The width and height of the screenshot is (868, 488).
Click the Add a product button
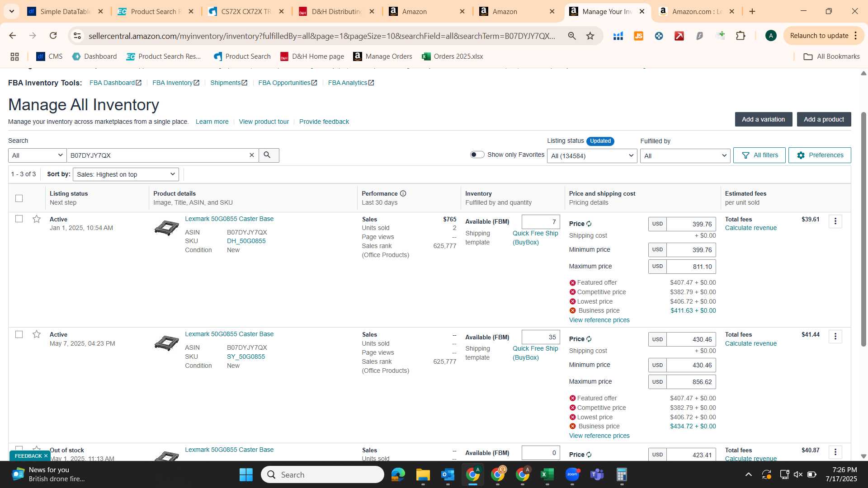click(x=824, y=119)
